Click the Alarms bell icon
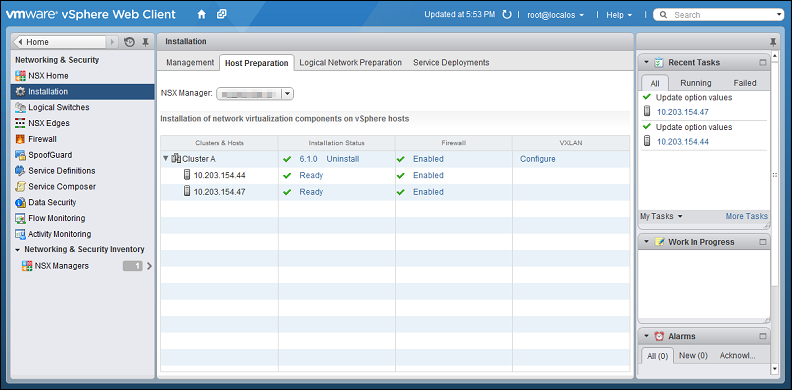 659,336
